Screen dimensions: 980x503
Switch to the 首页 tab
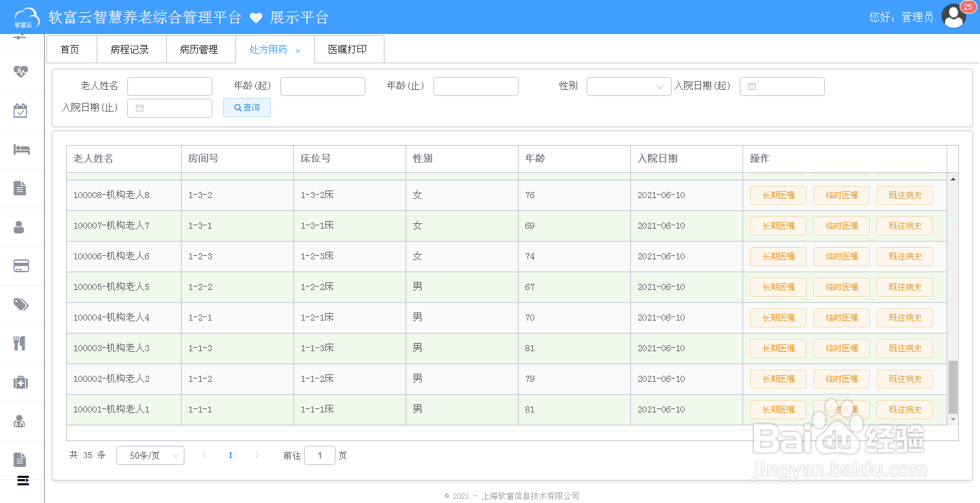tap(70, 50)
